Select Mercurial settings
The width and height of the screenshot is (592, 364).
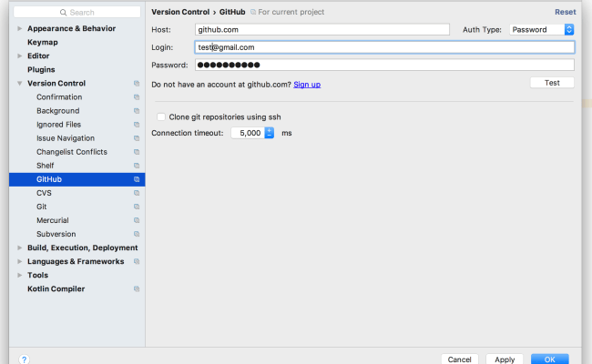[53, 220]
